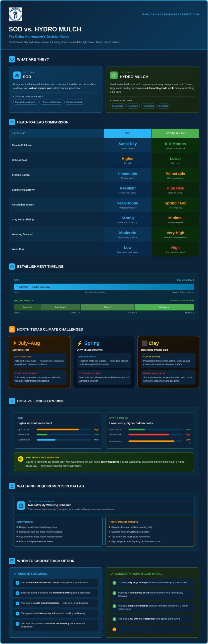Click the Extreme Heat hydro mulch risk box
Viewport: 208px width, 644px height.
coord(39,377)
